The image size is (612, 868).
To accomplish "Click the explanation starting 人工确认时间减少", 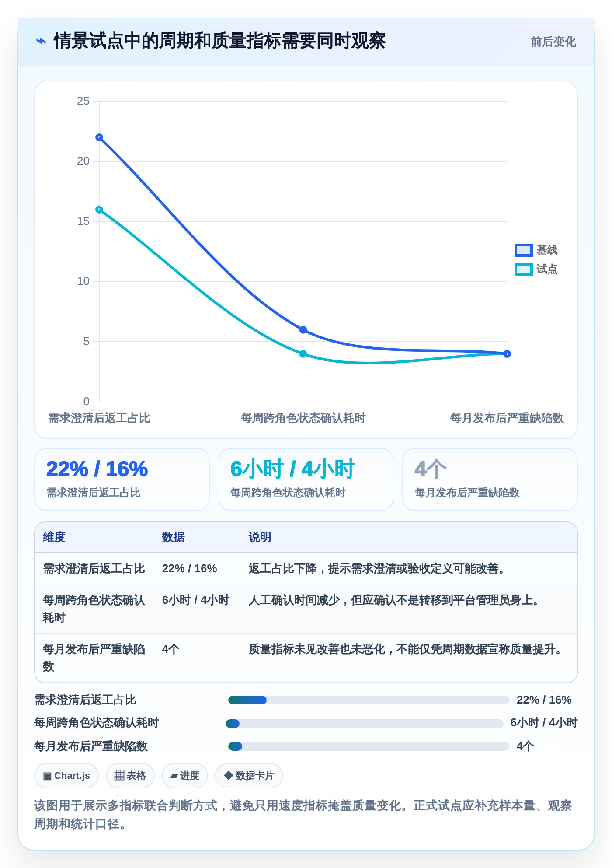I will pos(395,600).
